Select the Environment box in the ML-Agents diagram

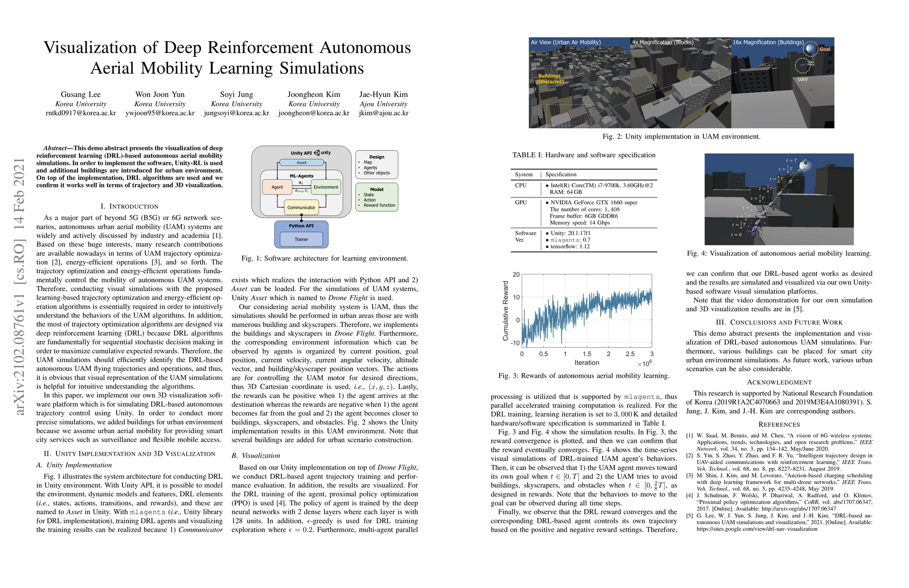pyautogui.click(x=326, y=187)
